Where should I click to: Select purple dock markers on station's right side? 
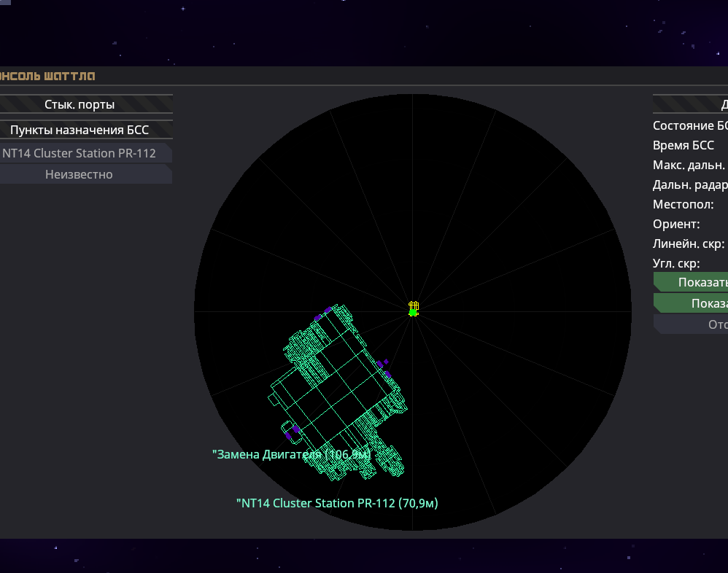[x=384, y=368]
